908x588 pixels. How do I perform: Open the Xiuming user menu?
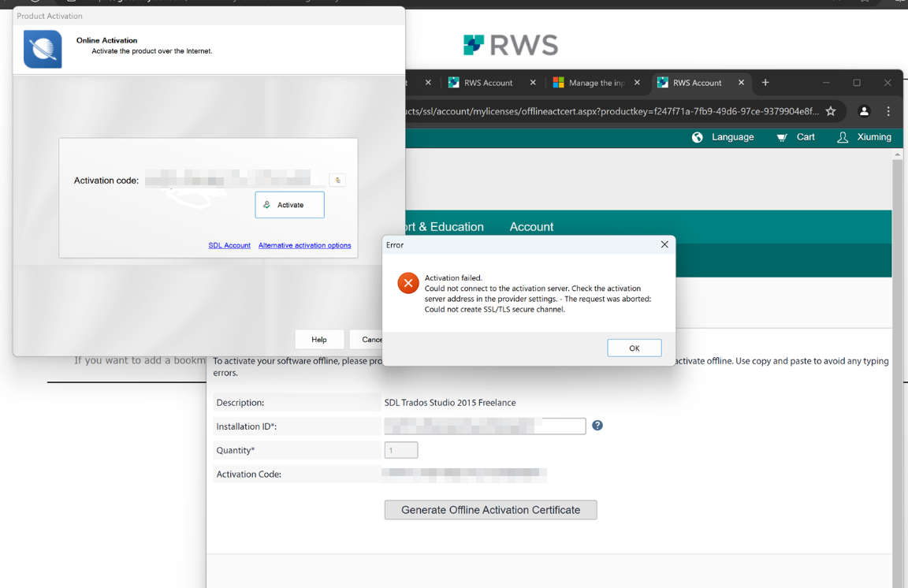tap(874, 137)
